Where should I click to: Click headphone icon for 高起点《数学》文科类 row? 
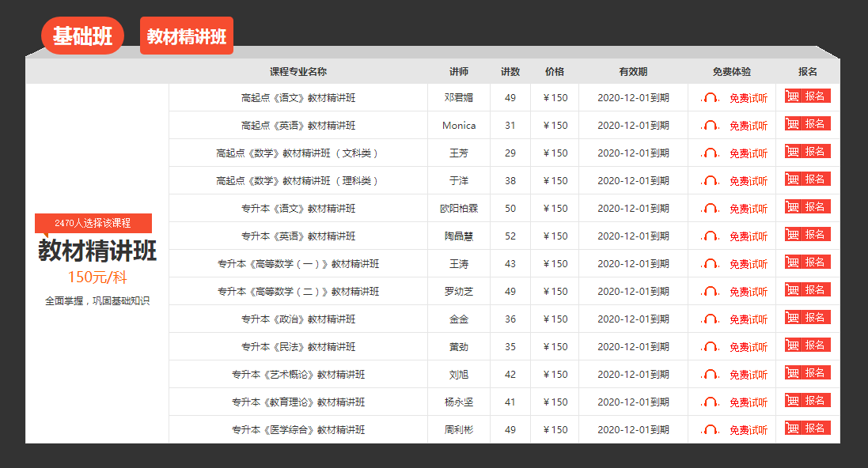point(710,153)
